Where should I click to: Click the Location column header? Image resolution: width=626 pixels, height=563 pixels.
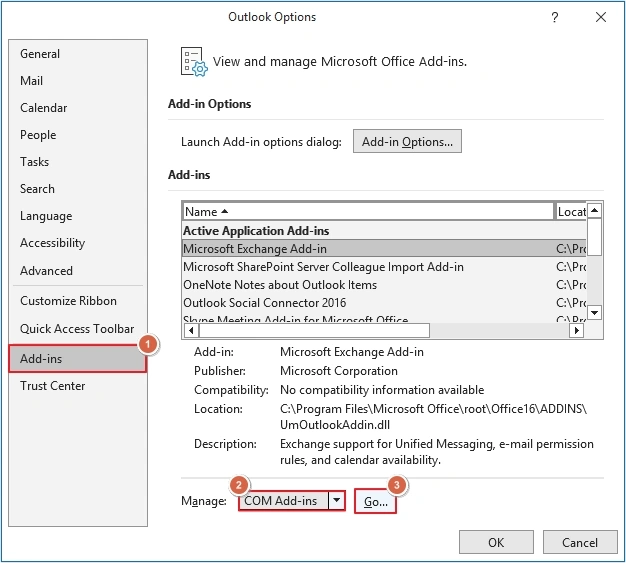[x=571, y=212]
